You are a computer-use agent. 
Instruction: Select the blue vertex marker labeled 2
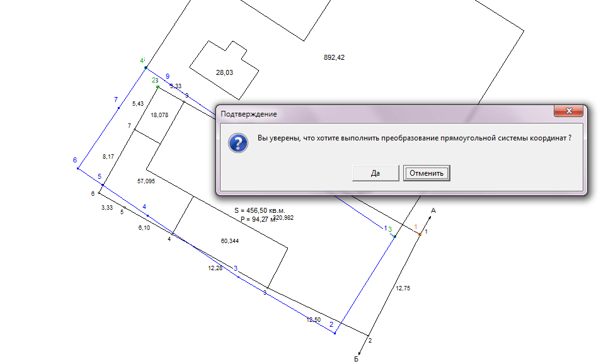click(x=335, y=333)
